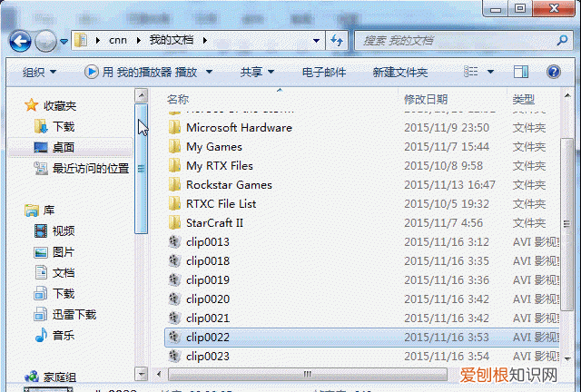Select the clip0021 video file icon
Screen dimensions: 581x392
tap(174, 318)
